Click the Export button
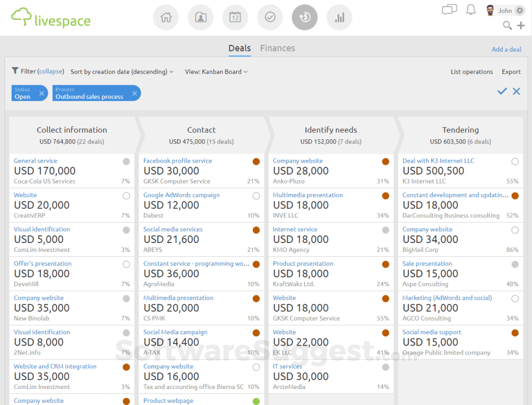The height and width of the screenshot is (405, 532). coord(511,72)
